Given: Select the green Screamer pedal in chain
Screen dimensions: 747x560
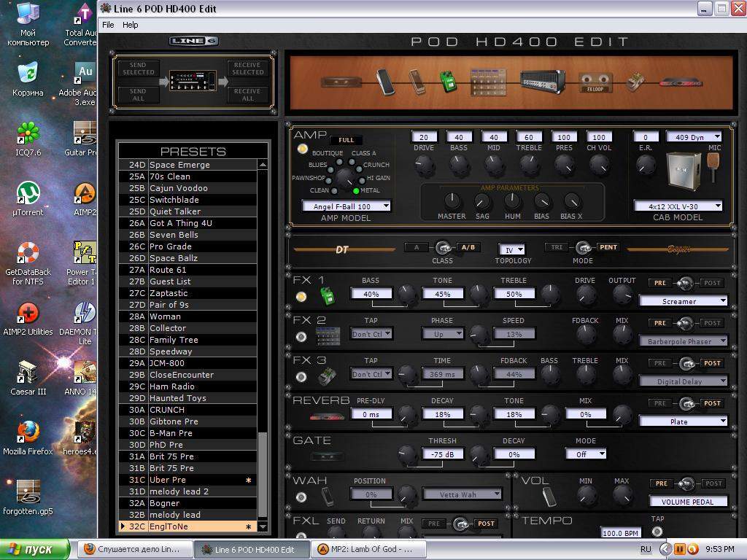Looking at the screenshot, I should coord(448,82).
